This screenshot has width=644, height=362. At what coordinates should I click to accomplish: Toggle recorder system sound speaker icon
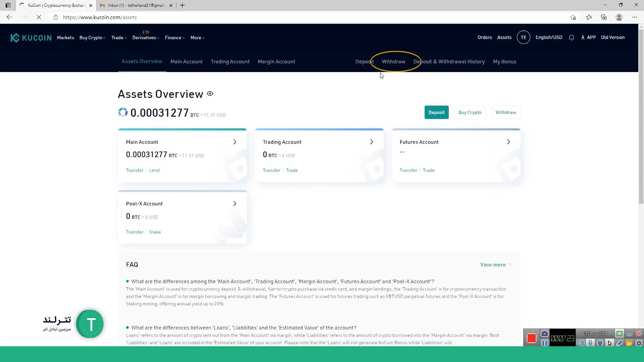(x=581, y=343)
